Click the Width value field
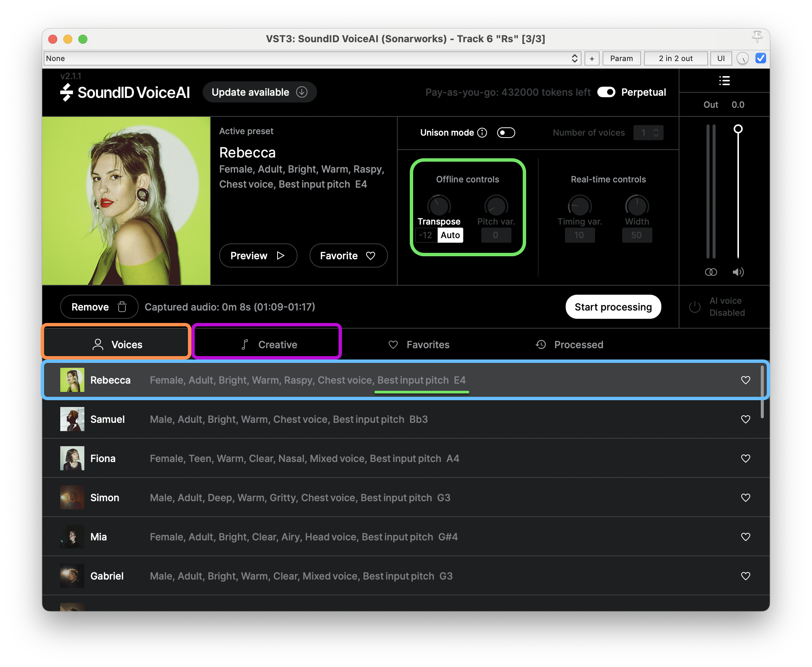The height and width of the screenshot is (667, 812). [x=636, y=235]
